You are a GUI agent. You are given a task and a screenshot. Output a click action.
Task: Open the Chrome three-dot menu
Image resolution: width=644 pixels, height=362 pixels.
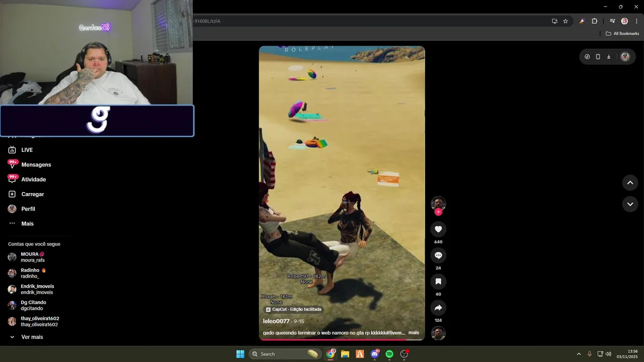pyautogui.click(x=636, y=21)
